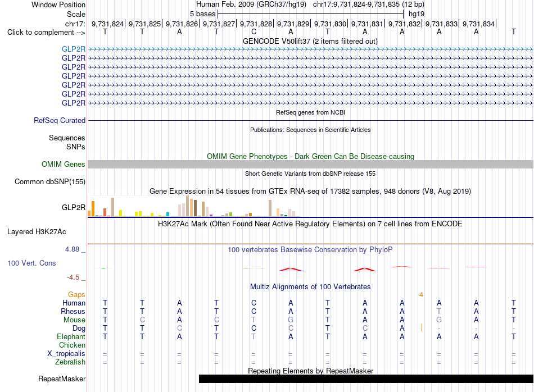Screen dimensions: 534x392
Task: Click the orange gap count '4'
Action: pos(421,295)
